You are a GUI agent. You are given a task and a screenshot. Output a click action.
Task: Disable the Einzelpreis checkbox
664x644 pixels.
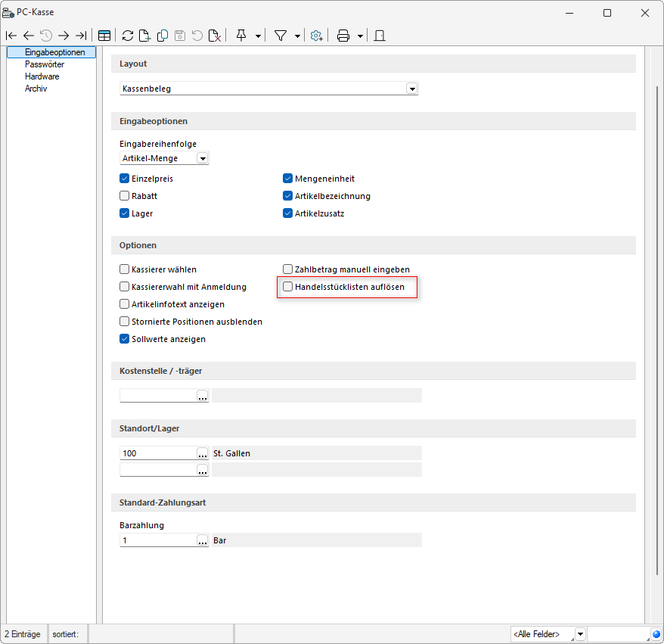[x=125, y=179]
